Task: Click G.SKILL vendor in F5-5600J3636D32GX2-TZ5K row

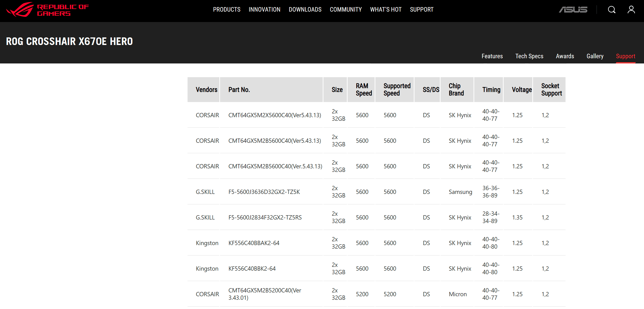Action: point(205,192)
